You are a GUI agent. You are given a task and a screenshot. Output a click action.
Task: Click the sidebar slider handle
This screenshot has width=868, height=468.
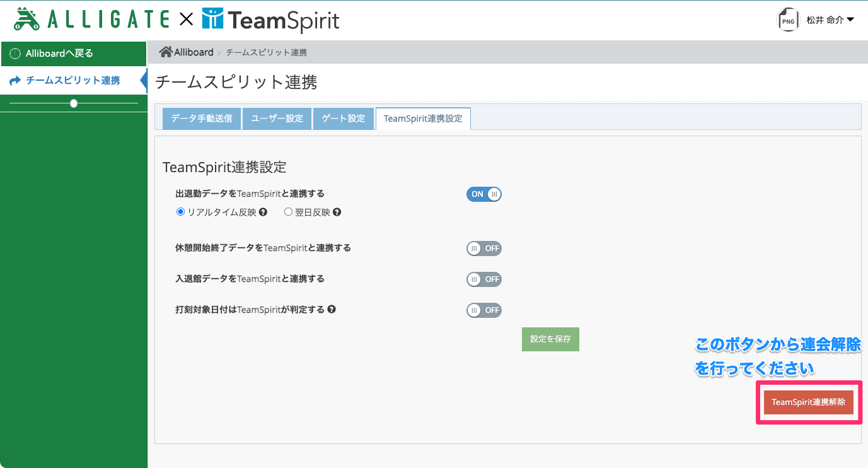click(74, 103)
